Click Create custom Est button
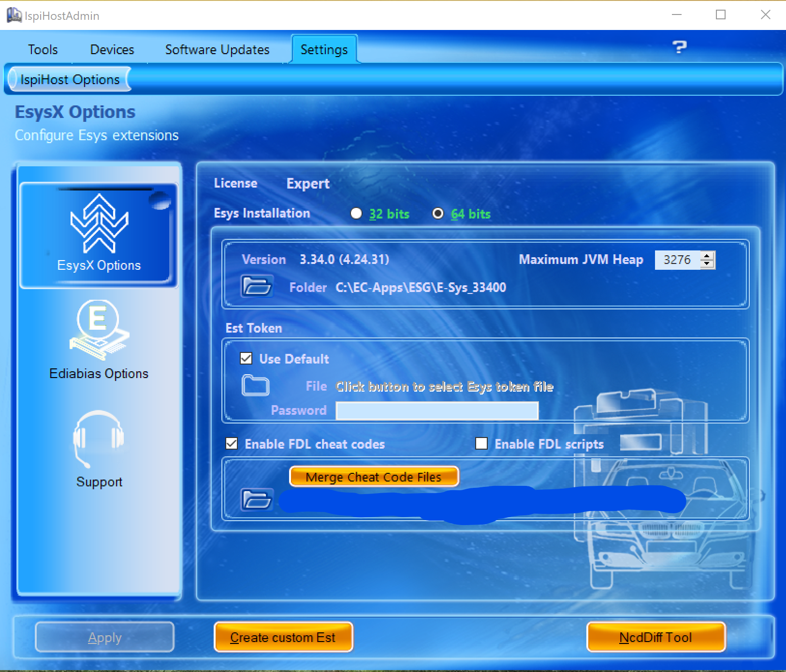Viewport: 786px width, 672px height. [x=283, y=637]
